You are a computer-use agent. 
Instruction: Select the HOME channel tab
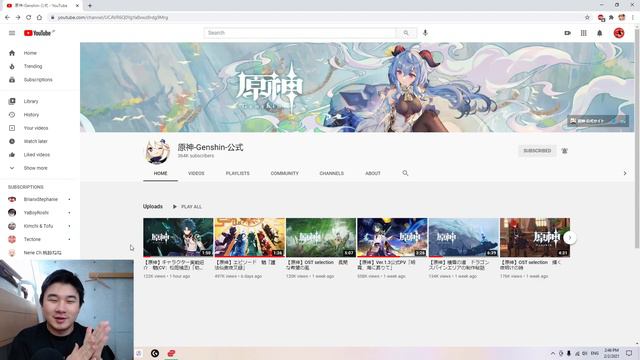[x=160, y=173]
